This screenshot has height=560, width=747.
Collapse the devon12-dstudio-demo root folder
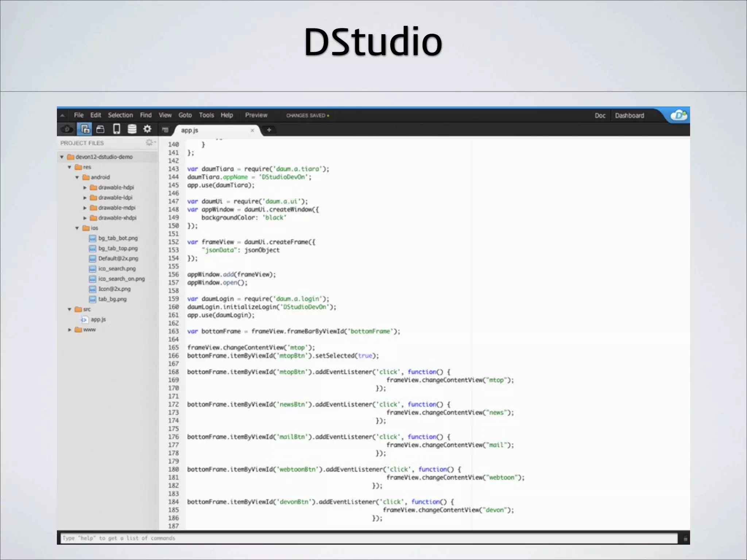[62, 157]
